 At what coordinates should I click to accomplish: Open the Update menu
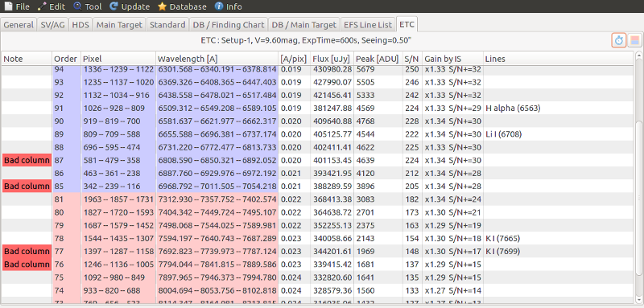[130, 6]
